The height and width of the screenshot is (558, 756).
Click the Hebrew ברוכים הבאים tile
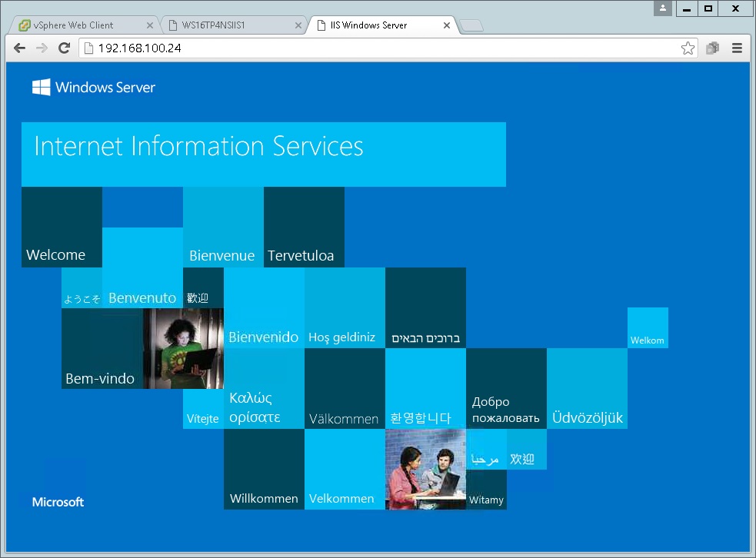(x=426, y=307)
